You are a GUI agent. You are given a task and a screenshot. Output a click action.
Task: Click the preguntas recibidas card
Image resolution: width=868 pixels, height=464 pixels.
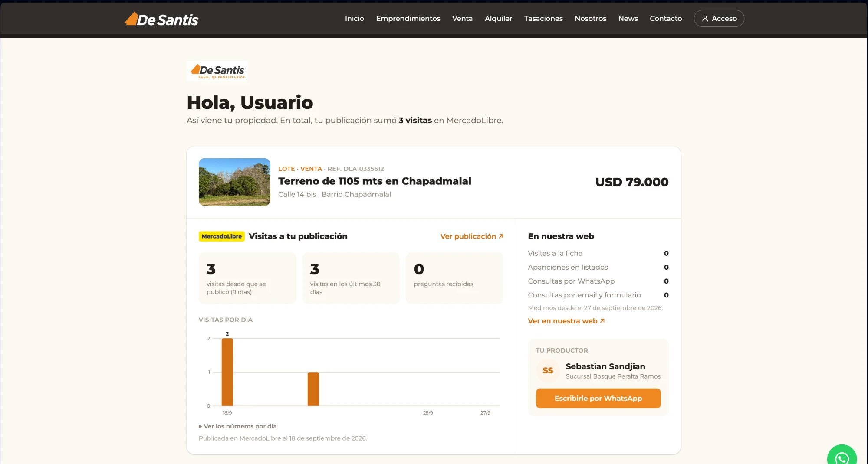pyautogui.click(x=454, y=278)
